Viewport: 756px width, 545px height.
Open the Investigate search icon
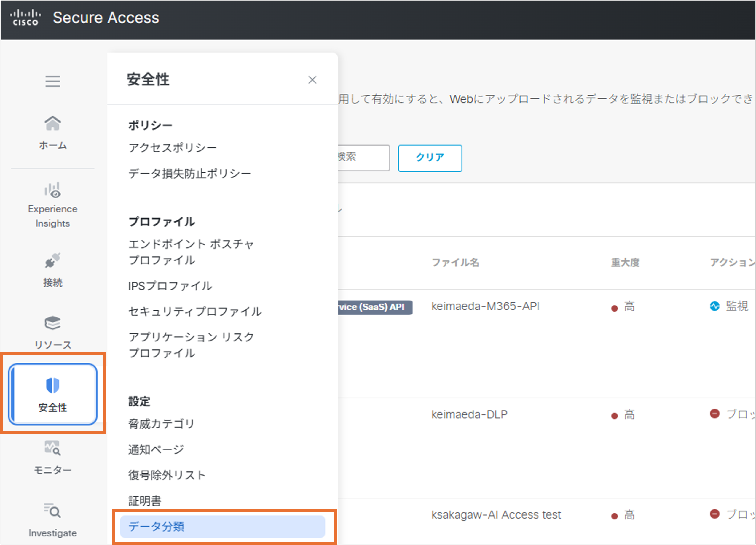[53, 510]
